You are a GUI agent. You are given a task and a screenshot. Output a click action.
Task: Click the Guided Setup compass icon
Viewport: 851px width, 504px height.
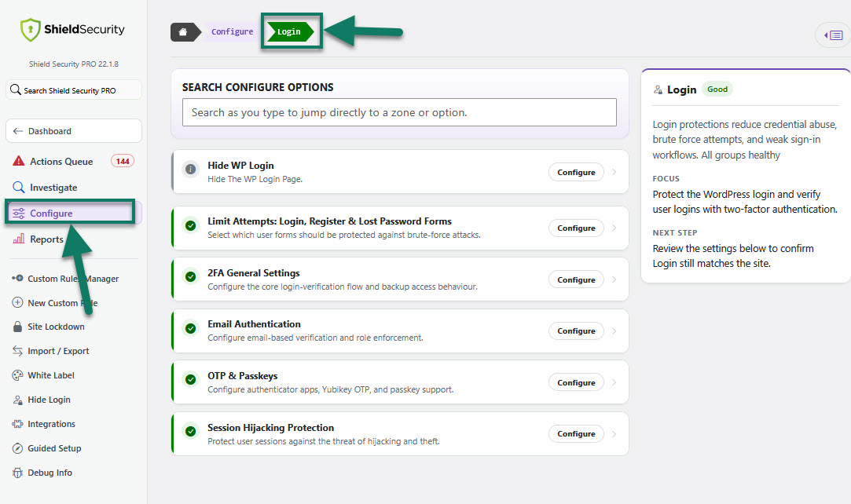coord(17,448)
